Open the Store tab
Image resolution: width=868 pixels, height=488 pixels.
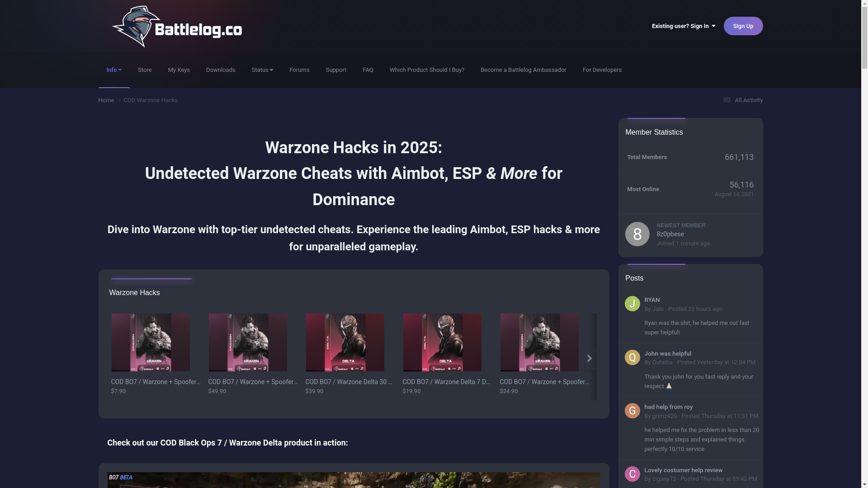(x=145, y=70)
